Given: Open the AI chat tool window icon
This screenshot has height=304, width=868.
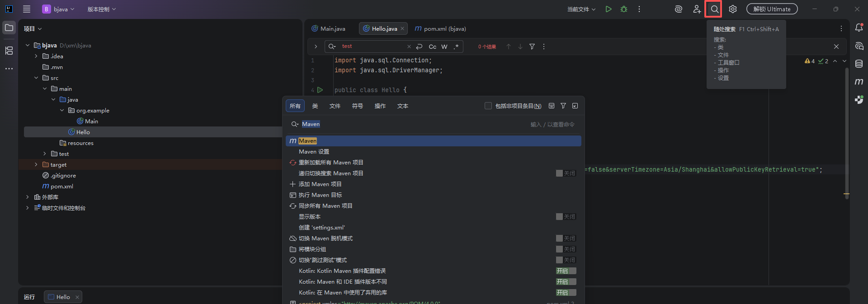Looking at the screenshot, I should [859, 46].
